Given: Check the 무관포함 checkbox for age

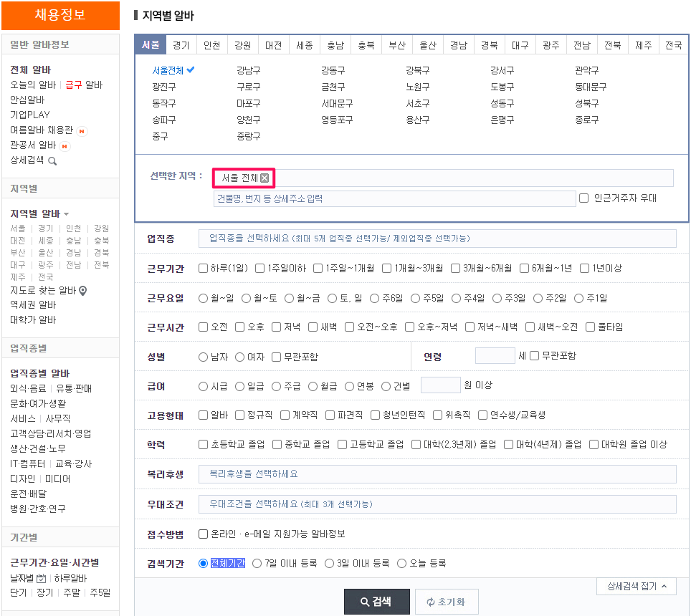Looking at the screenshot, I should click(535, 355).
